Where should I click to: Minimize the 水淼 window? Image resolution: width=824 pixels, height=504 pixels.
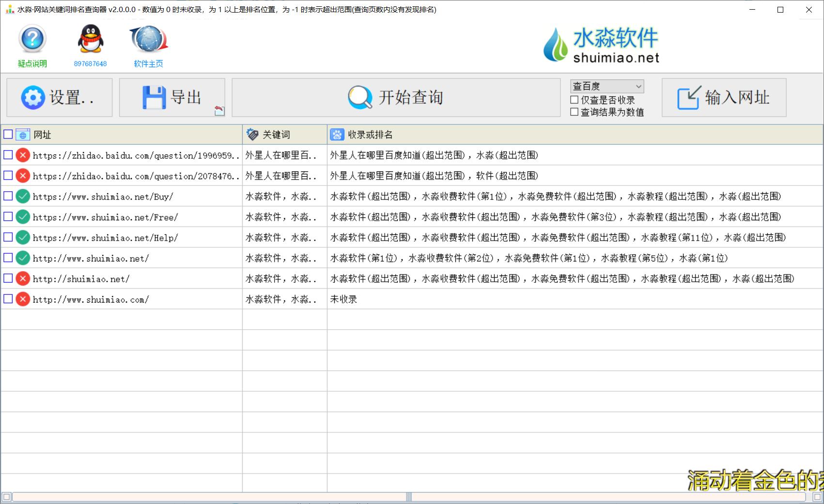[752, 9]
